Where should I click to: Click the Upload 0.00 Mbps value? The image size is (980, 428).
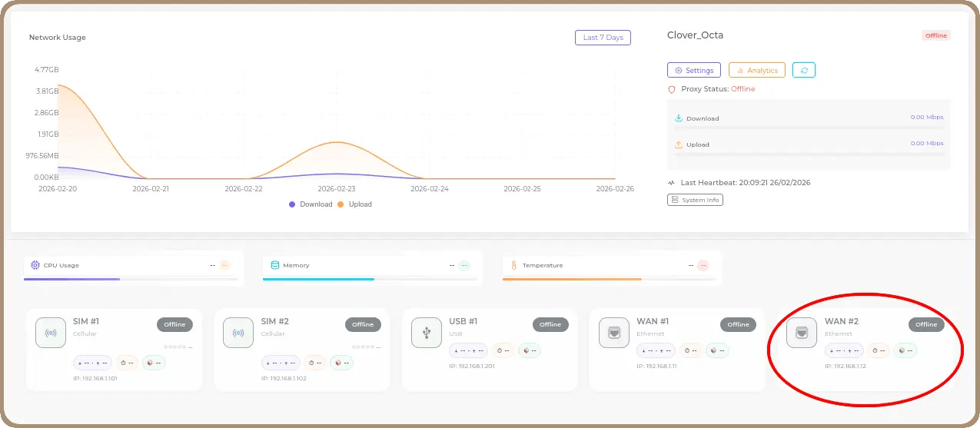927,143
